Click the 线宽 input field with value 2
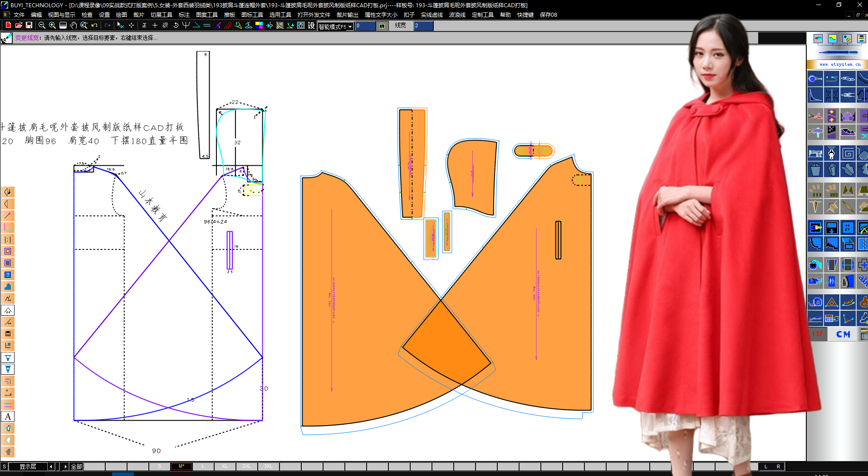Image resolution: width=868 pixels, height=476 pixels. point(423,26)
